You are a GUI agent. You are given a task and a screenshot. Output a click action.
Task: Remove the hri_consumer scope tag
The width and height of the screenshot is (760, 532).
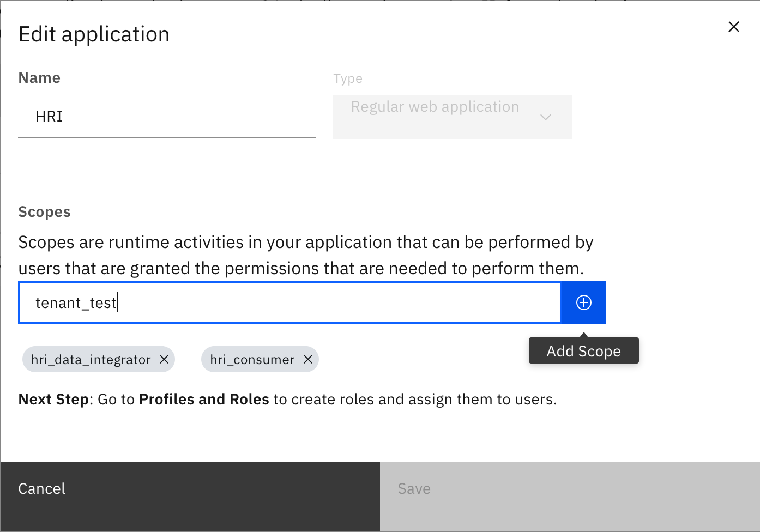308,359
